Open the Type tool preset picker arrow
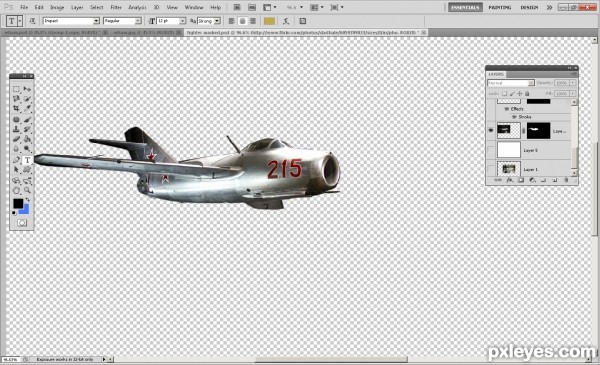Viewport: 600px width, 365px height. tap(20, 21)
